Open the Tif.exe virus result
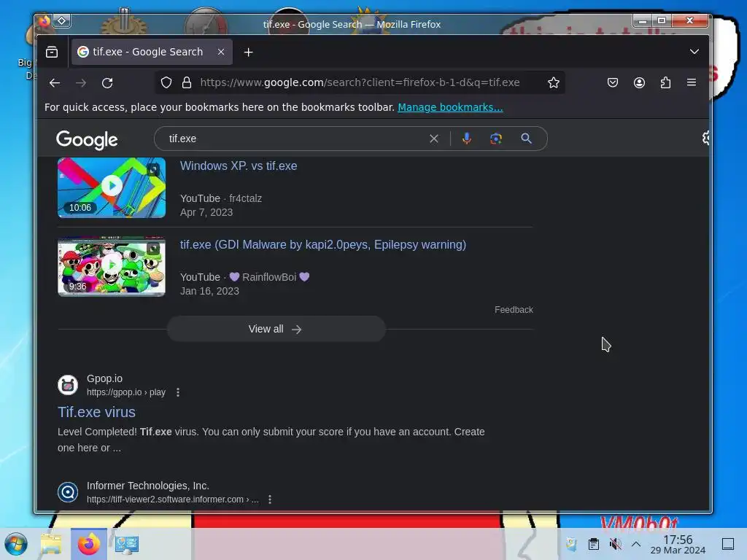 pyautogui.click(x=97, y=412)
